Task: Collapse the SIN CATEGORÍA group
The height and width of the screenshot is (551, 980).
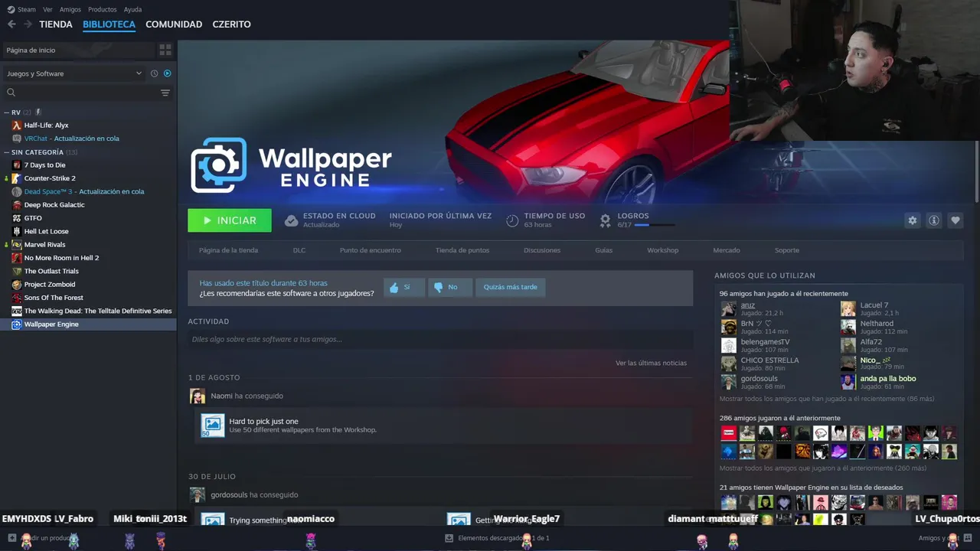Action: pyautogui.click(x=7, y=152)
